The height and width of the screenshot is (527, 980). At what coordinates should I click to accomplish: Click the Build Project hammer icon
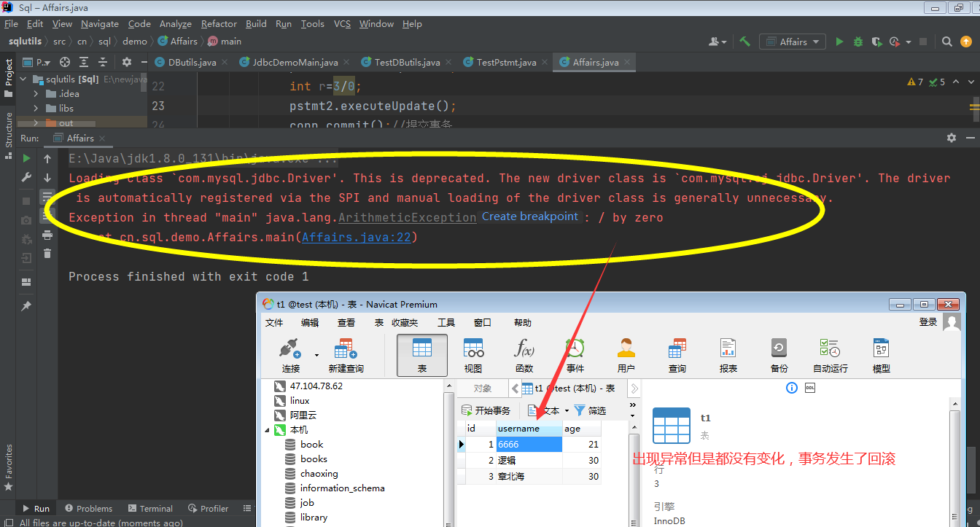pyautogui.click(x=744, y=42)
